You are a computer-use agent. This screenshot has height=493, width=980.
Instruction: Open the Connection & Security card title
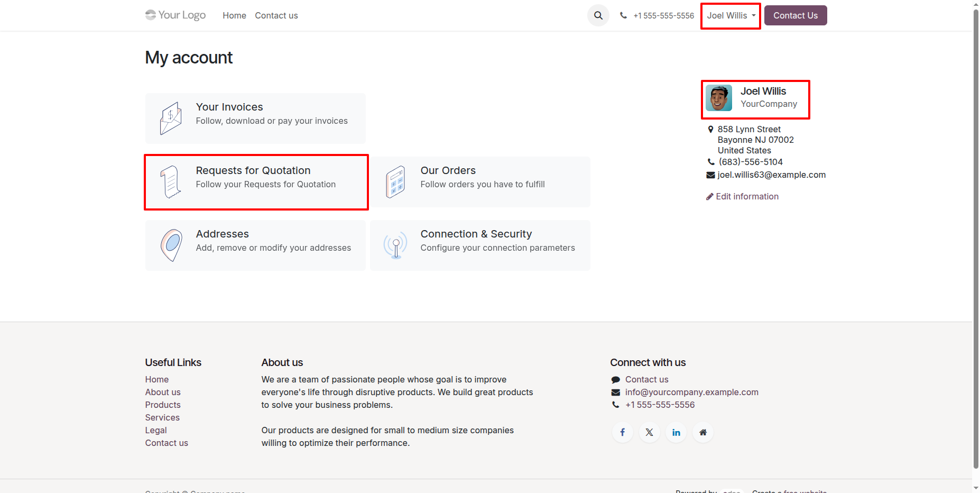click(476, 234)
